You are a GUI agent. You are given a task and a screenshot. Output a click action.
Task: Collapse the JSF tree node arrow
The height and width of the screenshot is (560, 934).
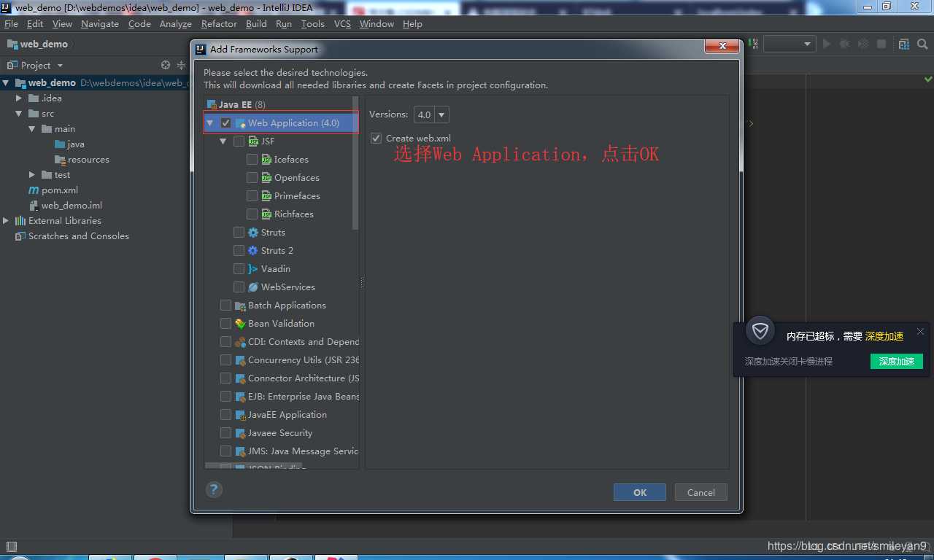point(223,141)
